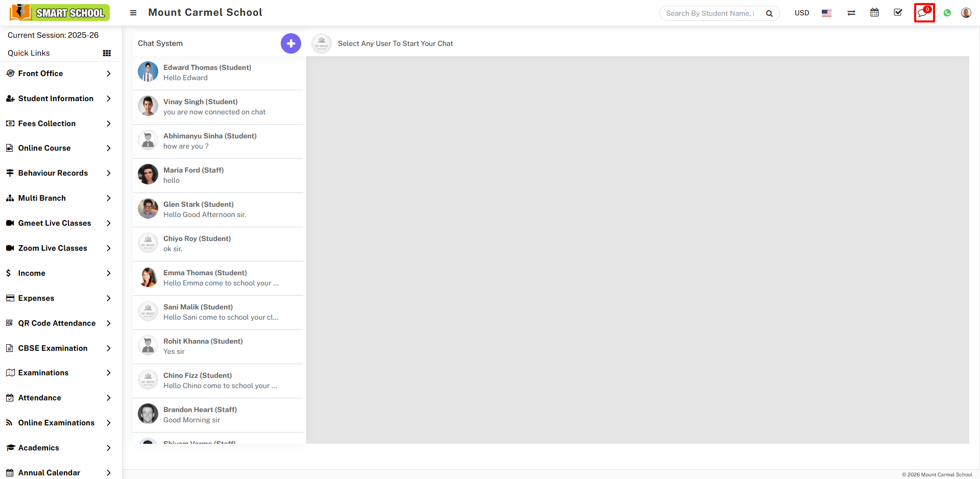Click the Quick Links grid icon
The image size is (980, 479).
tap(107, 53)
